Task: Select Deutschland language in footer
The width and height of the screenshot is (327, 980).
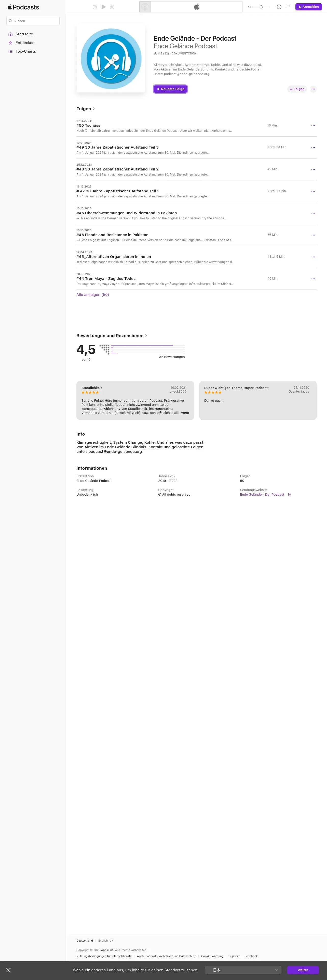Action: [85, 940]
